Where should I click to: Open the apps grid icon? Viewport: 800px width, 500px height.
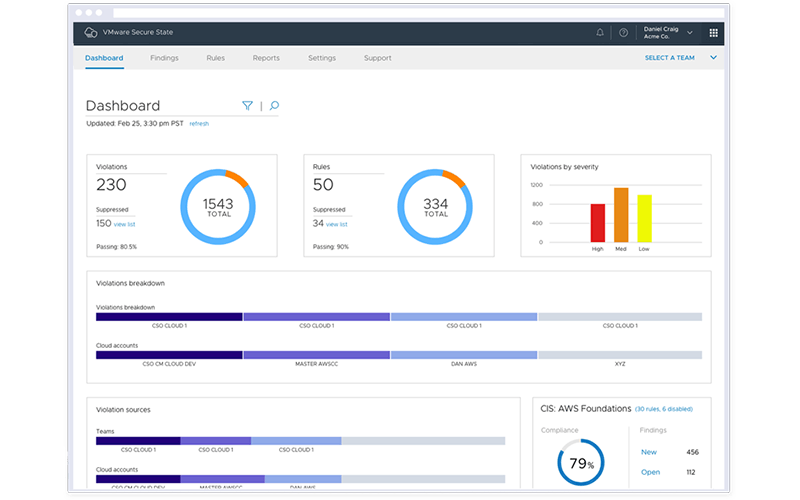tap(713, 32)
